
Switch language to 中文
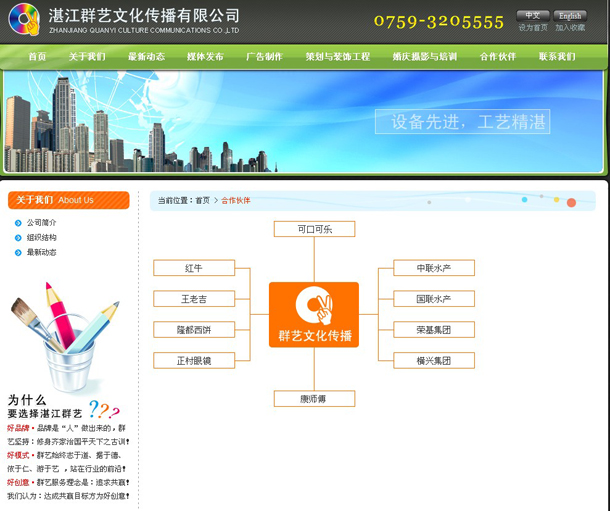tap(532, 15)
